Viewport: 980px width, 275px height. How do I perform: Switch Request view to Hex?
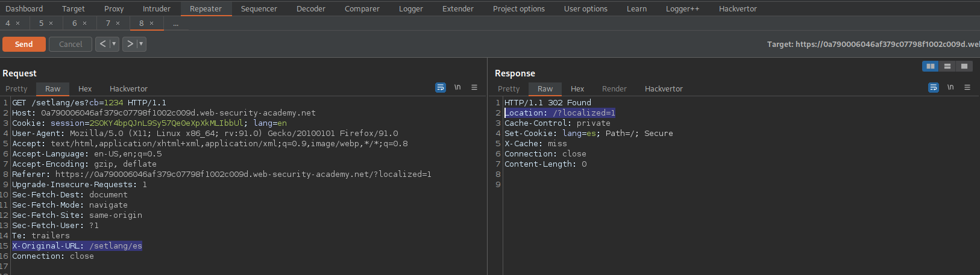pos(85,88)
